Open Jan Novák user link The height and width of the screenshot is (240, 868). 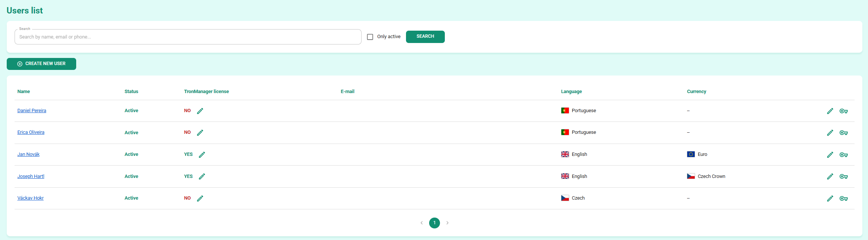click(28, 154)
